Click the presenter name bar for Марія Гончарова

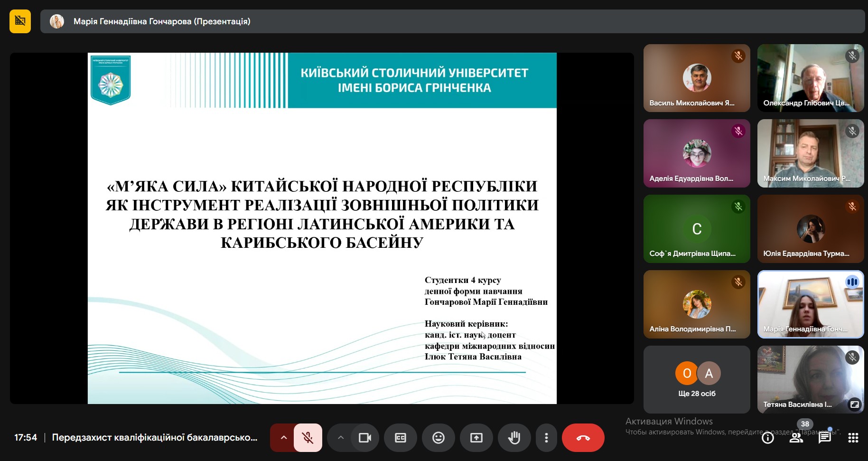pyautogui.click(x=161, y=21)
